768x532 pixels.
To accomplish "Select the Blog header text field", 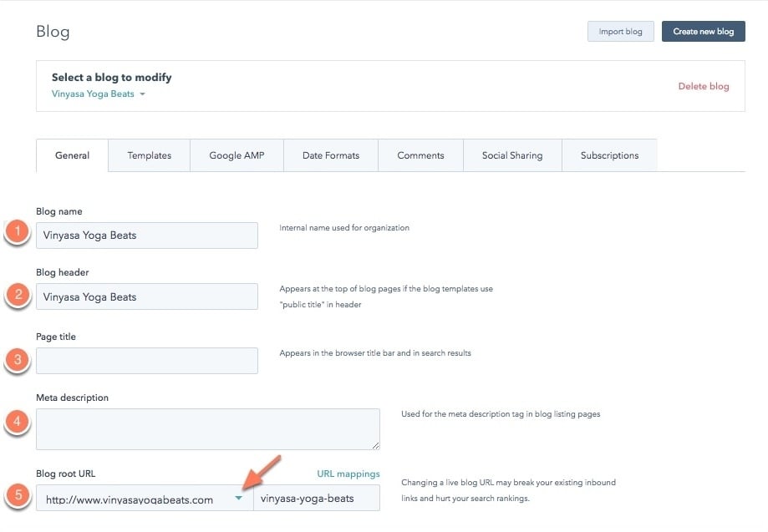I will (147, 296).
